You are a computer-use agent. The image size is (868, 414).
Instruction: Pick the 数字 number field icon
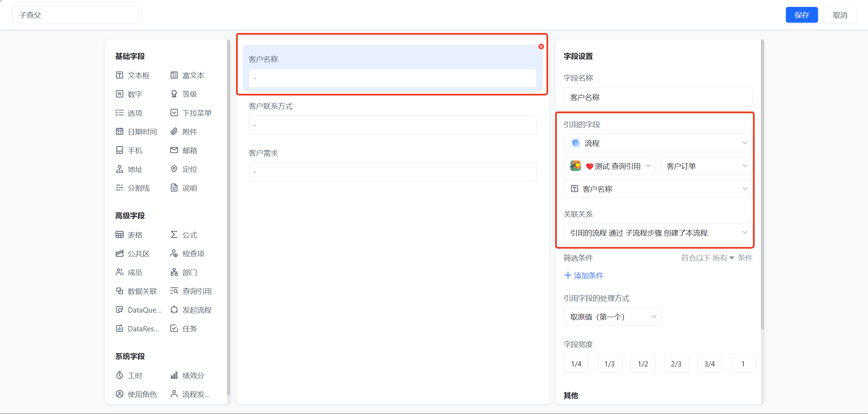[x=120, y=94]
